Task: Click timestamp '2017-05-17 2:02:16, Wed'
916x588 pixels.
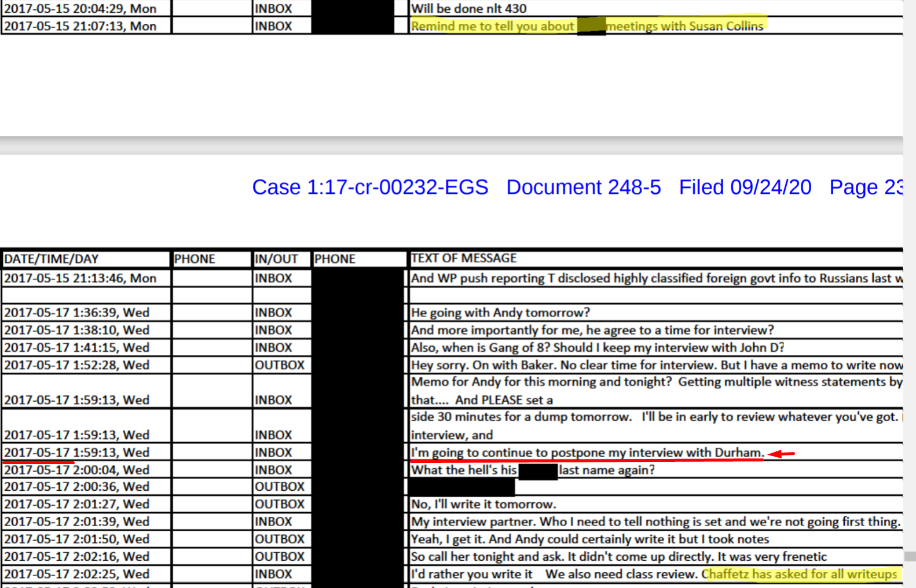Action: [x=77, y=556]
